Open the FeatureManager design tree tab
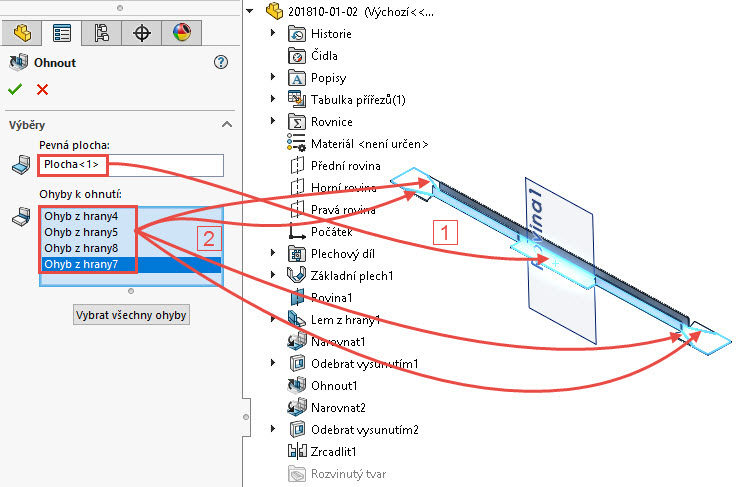 (x=22, y=33)
